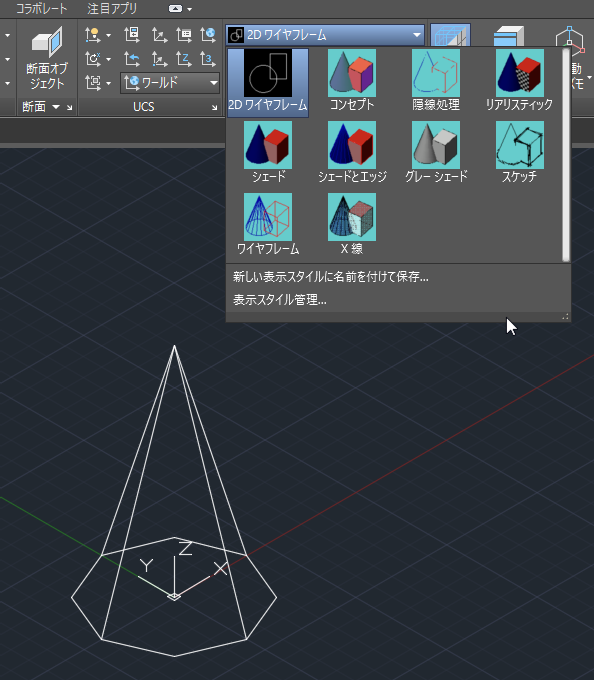Click the 断面オブジェクト section plane button
This screenshot has height=680, width=594.
tap(47, 58)
